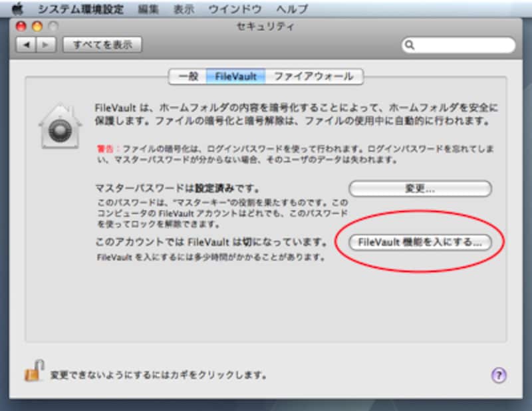Focus the search field in toolbar
This screenshot has width=532, height=411.
click(x=459, y=45)
